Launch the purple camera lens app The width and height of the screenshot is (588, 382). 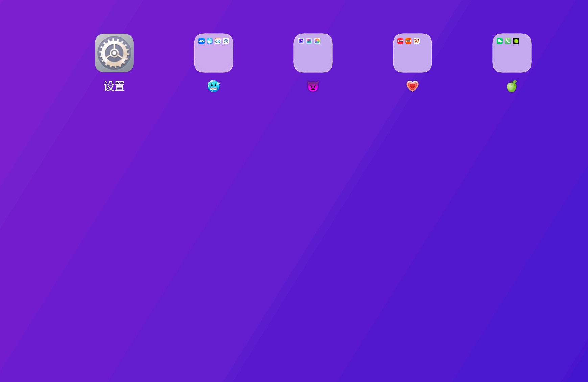point(301,41)
